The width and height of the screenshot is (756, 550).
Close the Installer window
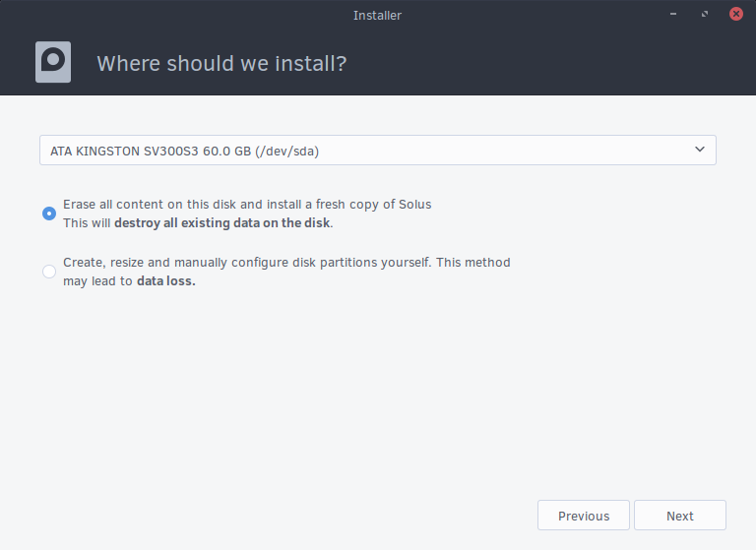[x=735, y=14]
